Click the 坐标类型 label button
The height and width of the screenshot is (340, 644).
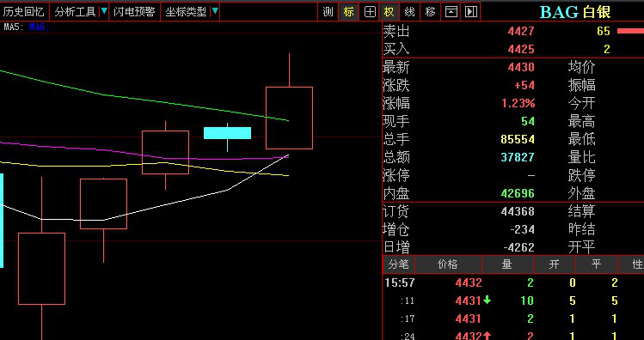coord(186,12)
